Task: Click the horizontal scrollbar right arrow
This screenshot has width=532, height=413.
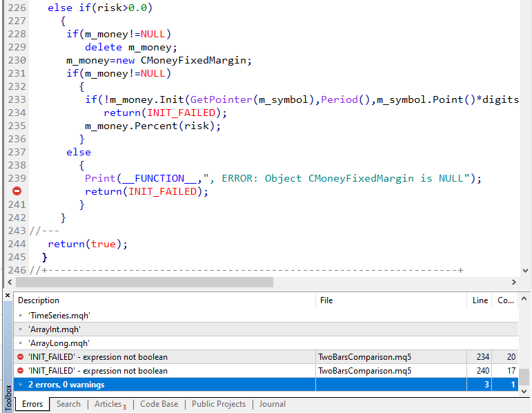Action: [x=513, y=282]
